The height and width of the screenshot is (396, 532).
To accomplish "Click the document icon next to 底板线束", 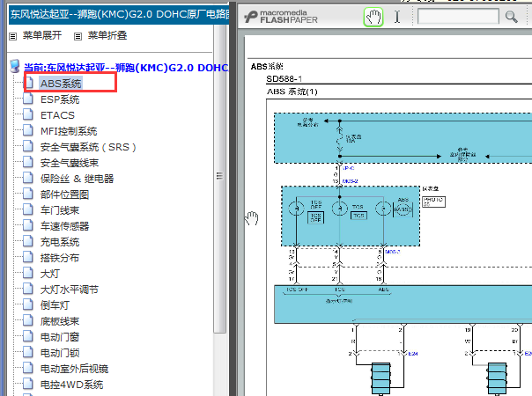I will pos(28,320).
